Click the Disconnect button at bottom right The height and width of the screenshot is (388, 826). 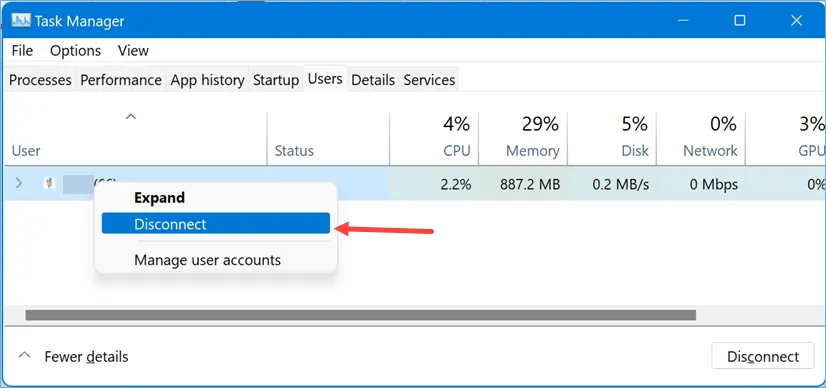tap(763, 356)
